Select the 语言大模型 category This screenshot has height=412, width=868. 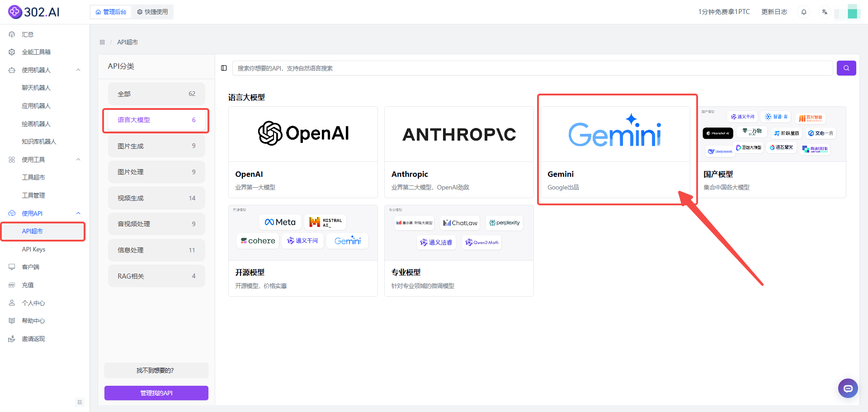tap(156, 120)
